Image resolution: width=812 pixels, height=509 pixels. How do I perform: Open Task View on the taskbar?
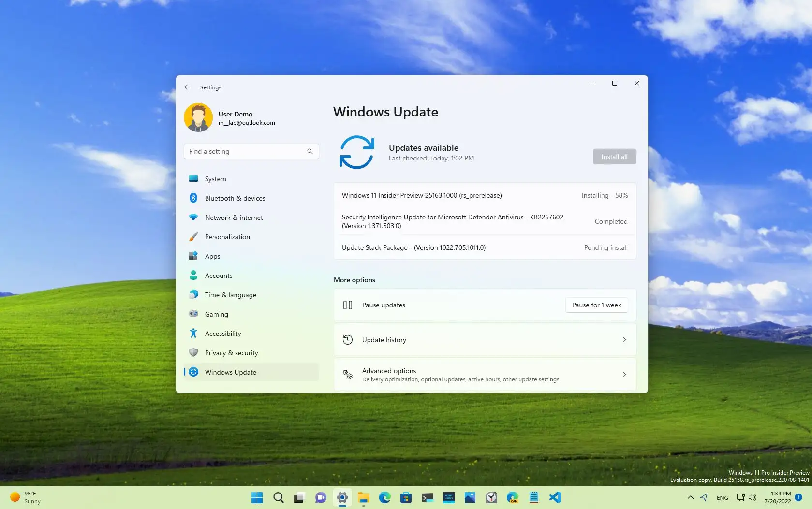coord(300,497)
